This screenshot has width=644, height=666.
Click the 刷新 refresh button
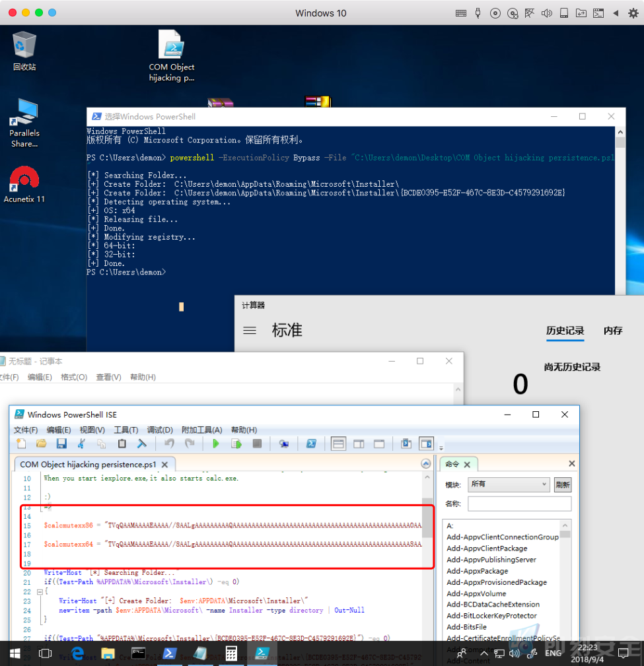click(x=562, y=484)
